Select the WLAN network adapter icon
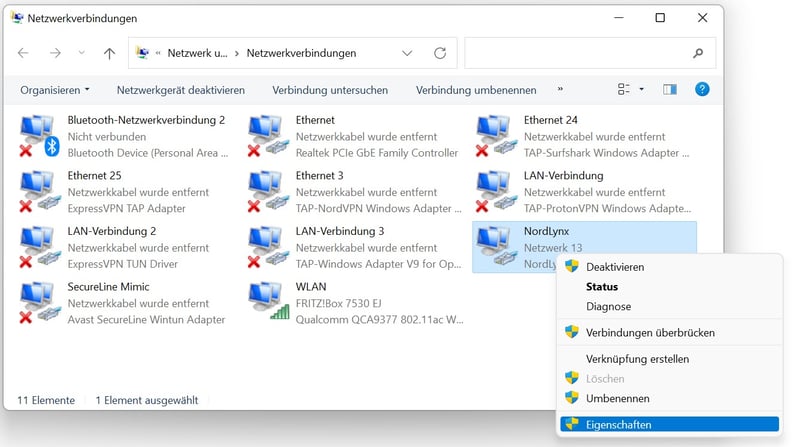This screenshot has width=800, height=447. (x=267, y=303)
